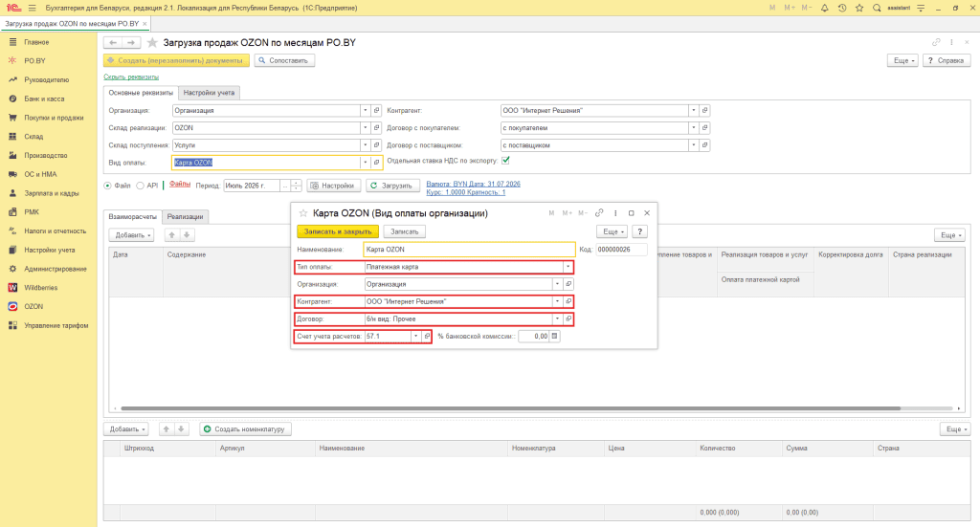
Task: Open favorites star in title bar
Action: [x=859, y=8]
